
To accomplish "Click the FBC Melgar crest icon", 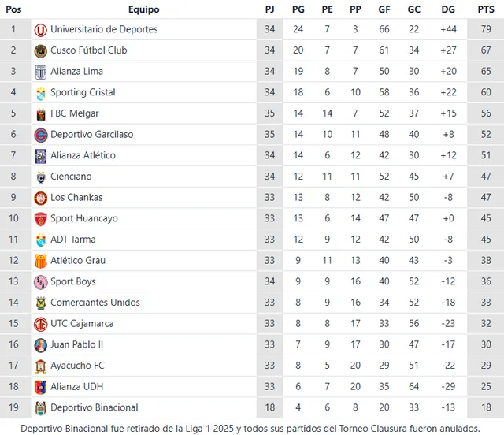I will point(40,113).
